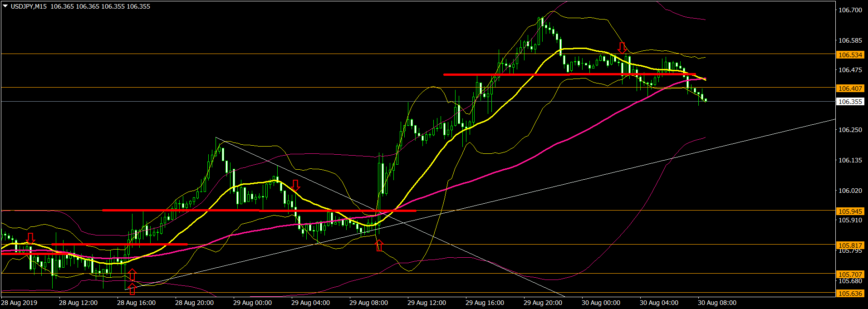Click the 29 Aug 20:00 time label
The image size is (868, 309).
coord(543,303)
